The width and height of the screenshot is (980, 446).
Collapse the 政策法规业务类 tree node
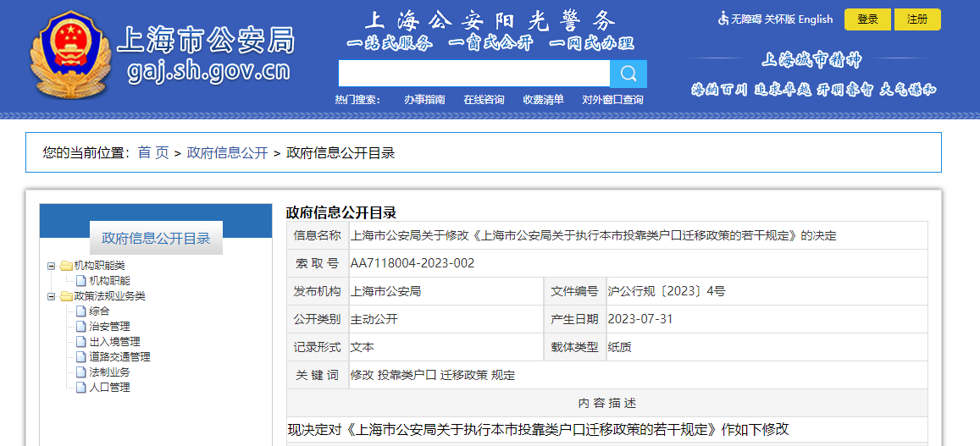point(52,296)
